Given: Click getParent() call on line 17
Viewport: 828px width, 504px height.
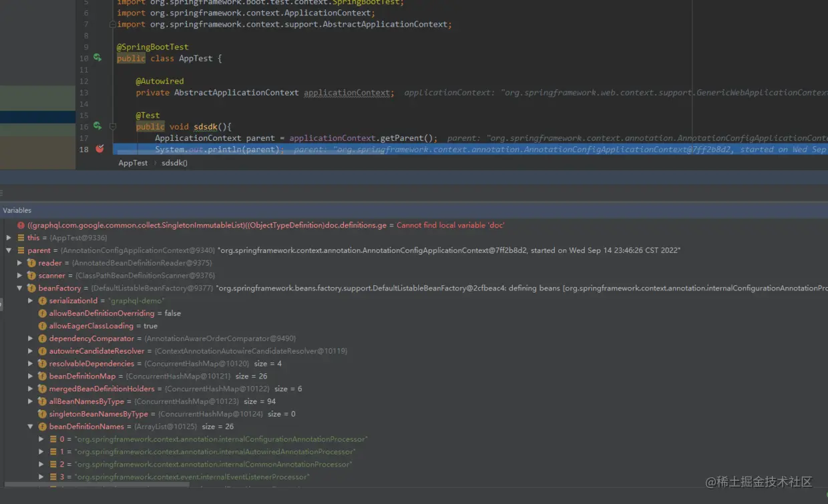Looking at the screenshot, I should [407, 138].
